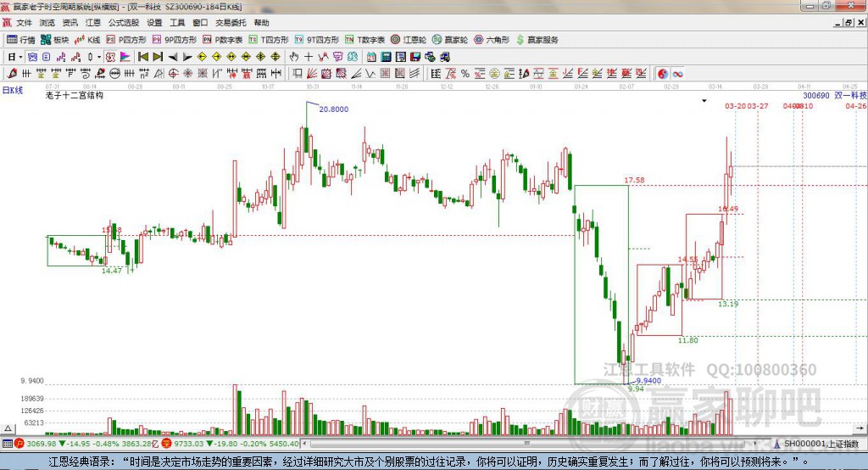This screenshot has width=868, height=470.
Task: Click the 老子十二宫结构 indicator title
Action: click(75, 95)
